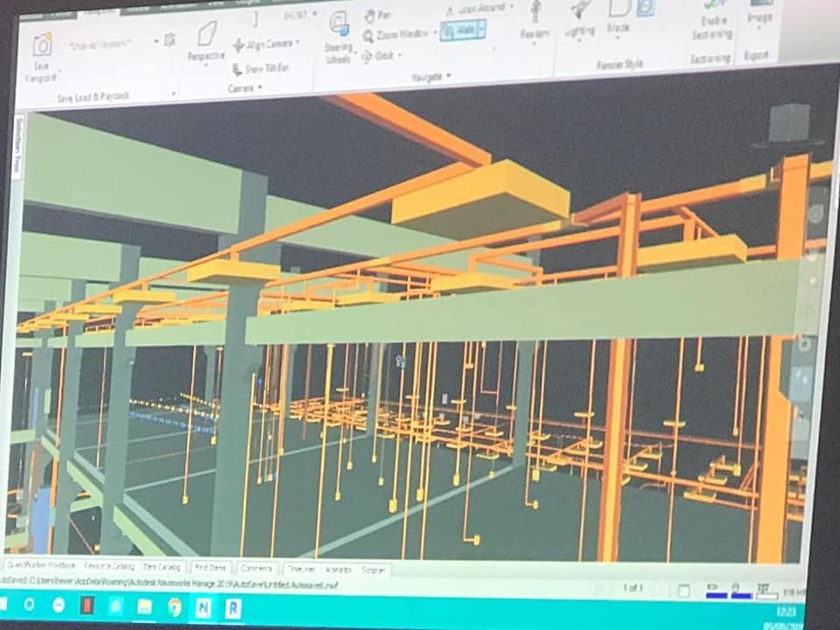Open the Walk tool dropdown arrow
The image size is (840, 630).
[x=481, y=30]
